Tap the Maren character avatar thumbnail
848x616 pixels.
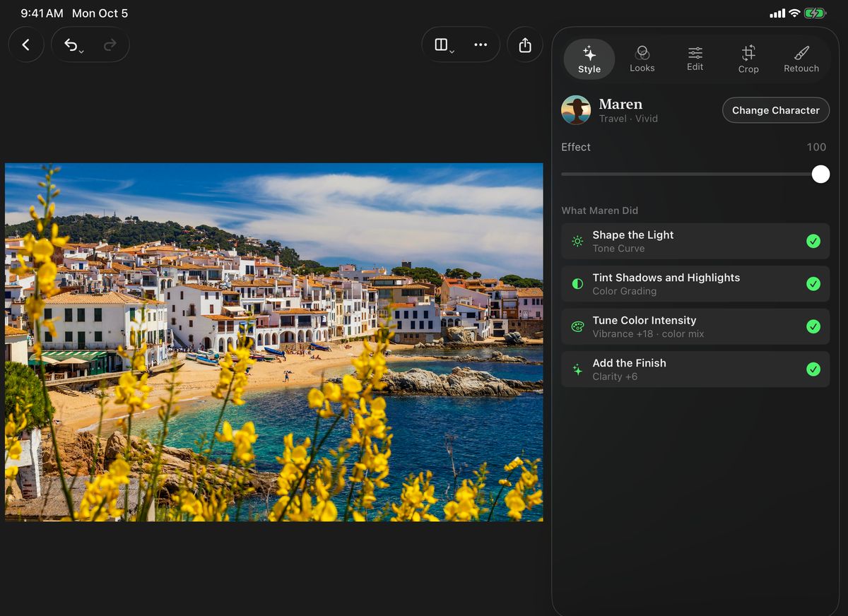click(x=576, y=110)
